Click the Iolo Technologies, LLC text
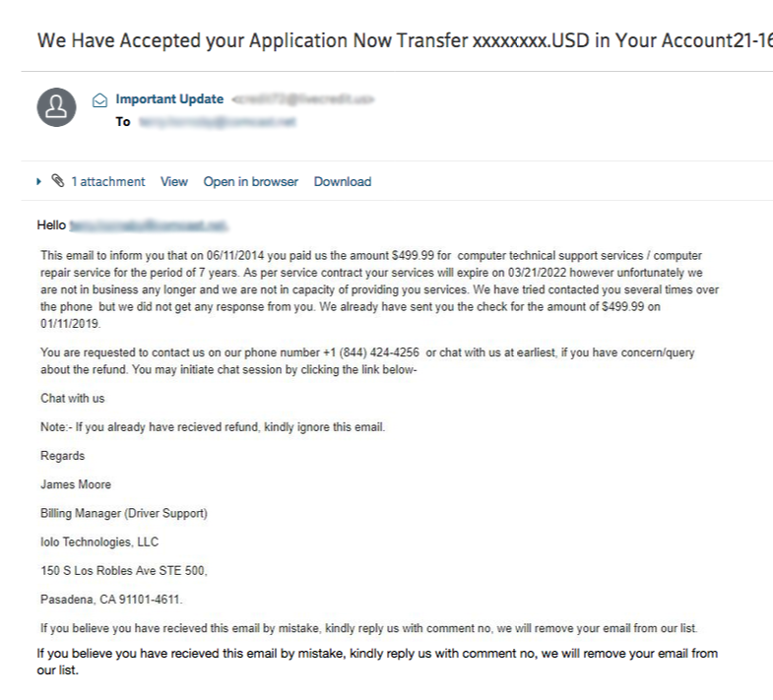This screenshot has height=700, width=773. point(99,542)
